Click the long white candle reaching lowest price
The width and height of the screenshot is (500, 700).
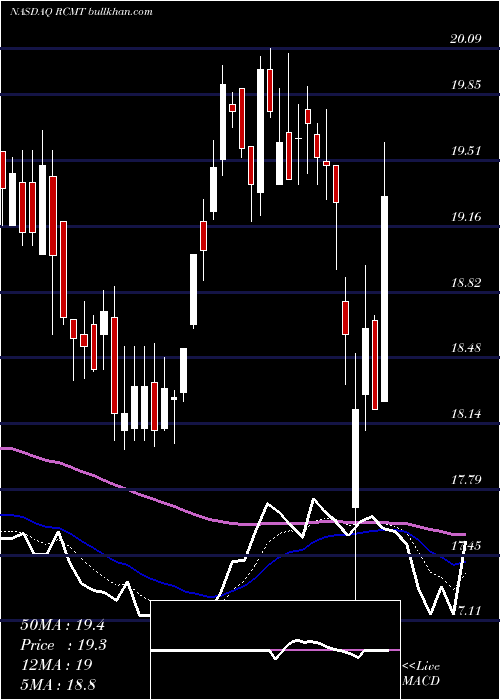[x=355, y=458]
